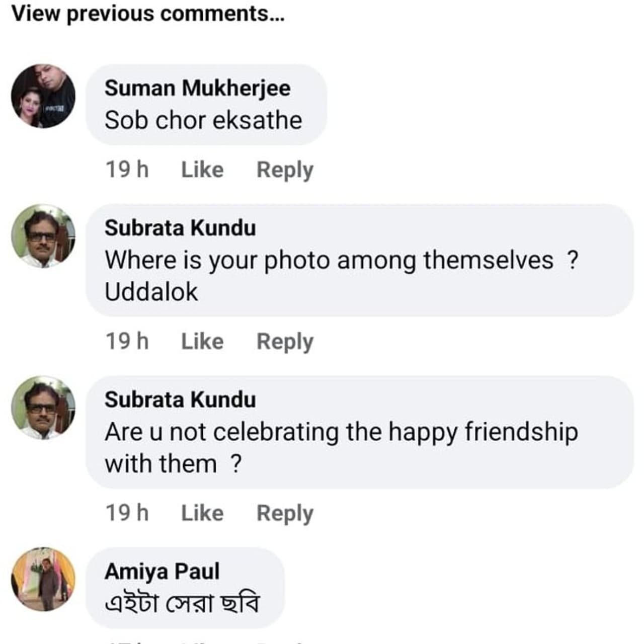Reply to the 'happy friendship' comment
Screen dimensions: 644x644
tap(285, 513)
